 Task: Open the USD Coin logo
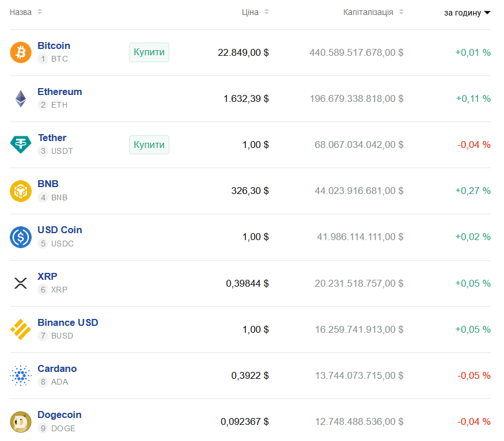21,237
